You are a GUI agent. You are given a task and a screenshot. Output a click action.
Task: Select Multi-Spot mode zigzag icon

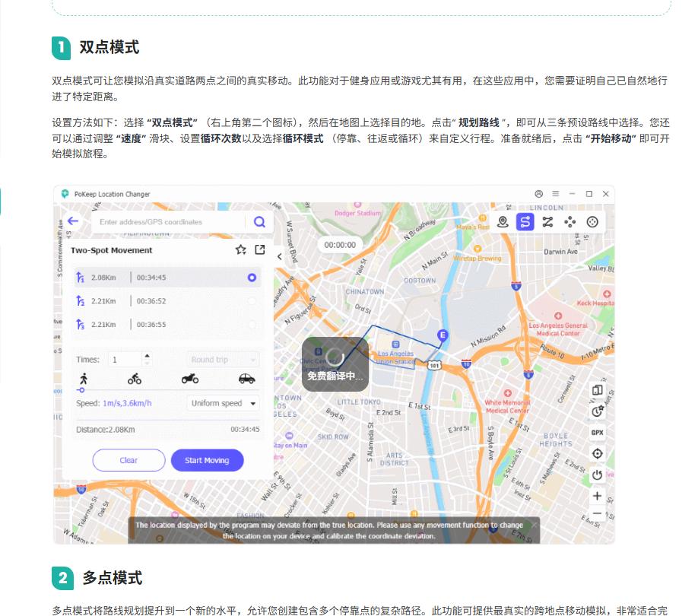pyautogui.click(x=547, y=222)
